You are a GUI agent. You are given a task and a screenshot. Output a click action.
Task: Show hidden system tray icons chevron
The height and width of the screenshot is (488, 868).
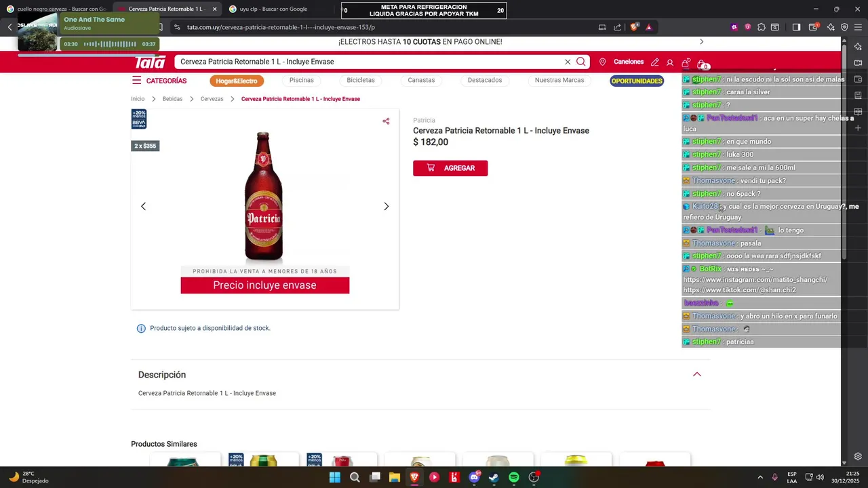click(759, 477)
